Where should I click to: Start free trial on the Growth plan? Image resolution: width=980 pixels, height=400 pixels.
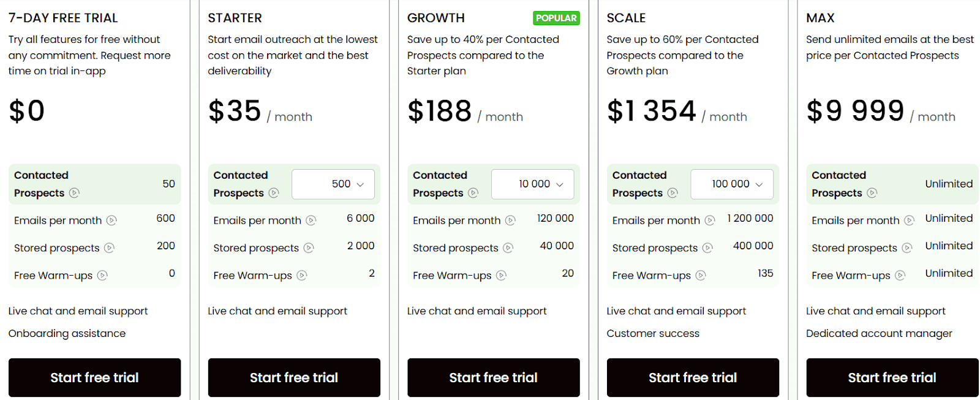[x=493, y=377]
